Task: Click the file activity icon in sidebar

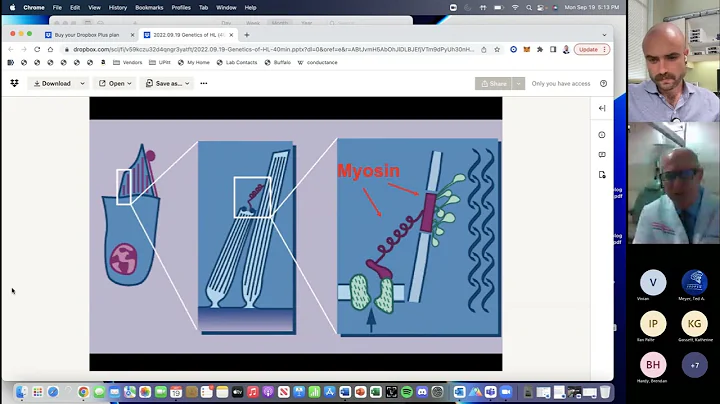Action: [602, 175]
